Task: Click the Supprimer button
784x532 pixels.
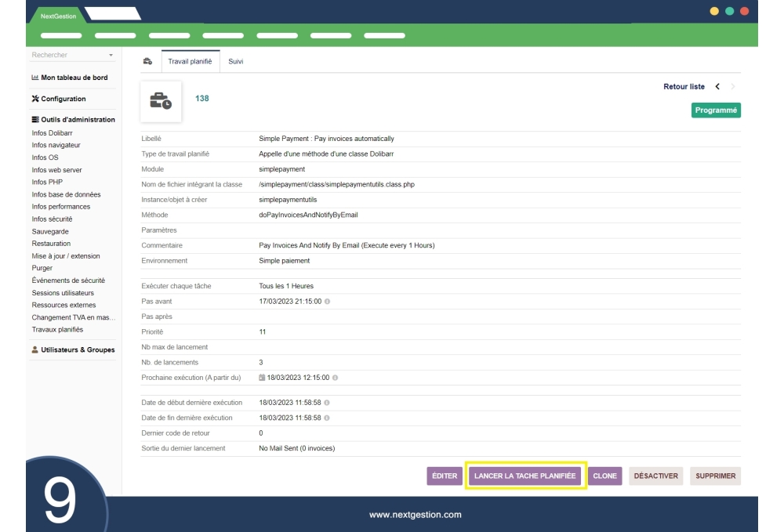Action: (x=715, y=476)
